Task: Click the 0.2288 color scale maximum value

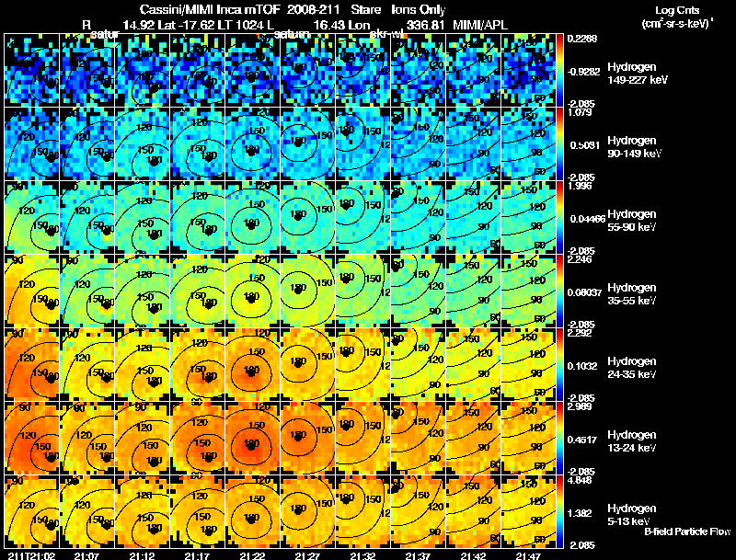Action: [x=582, y=39]
